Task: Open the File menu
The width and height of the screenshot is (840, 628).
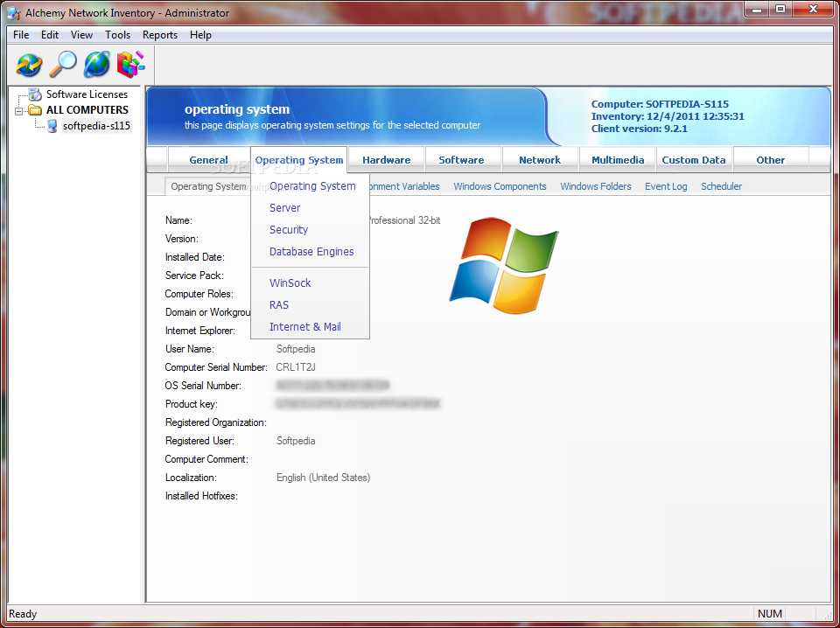Action: (21, 35)
